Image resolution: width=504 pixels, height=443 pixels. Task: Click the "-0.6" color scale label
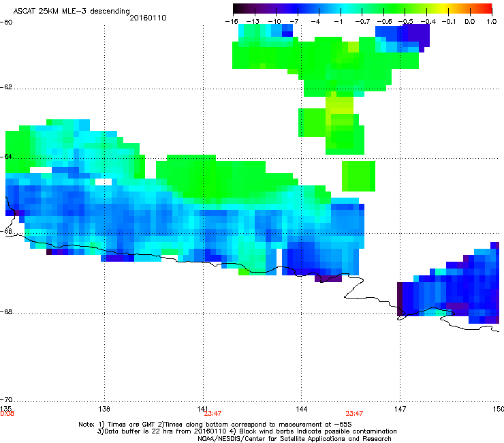point(384,22)
